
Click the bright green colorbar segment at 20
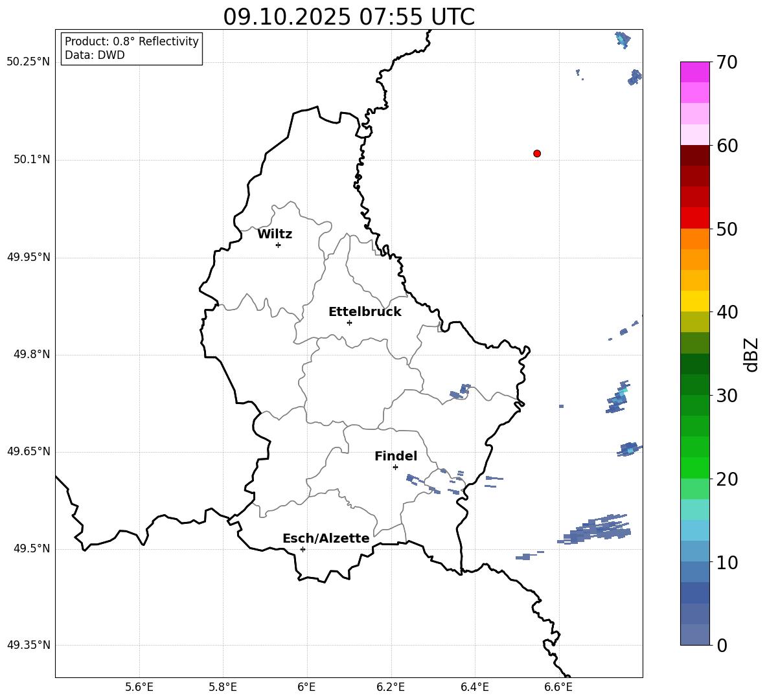coord(694,468)
